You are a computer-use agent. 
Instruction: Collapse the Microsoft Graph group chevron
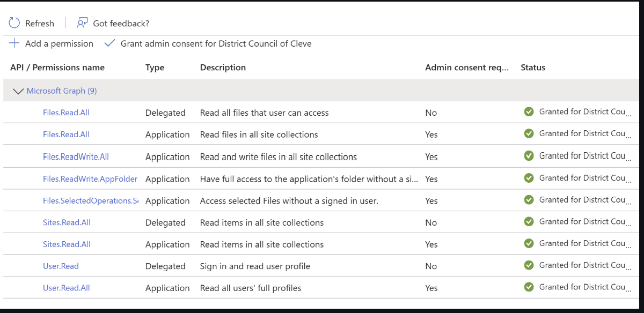[18, 91]
